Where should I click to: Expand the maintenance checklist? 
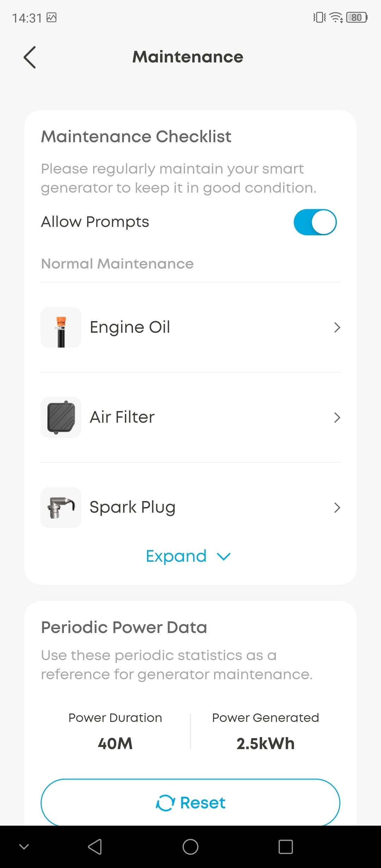tap(188, 556)
